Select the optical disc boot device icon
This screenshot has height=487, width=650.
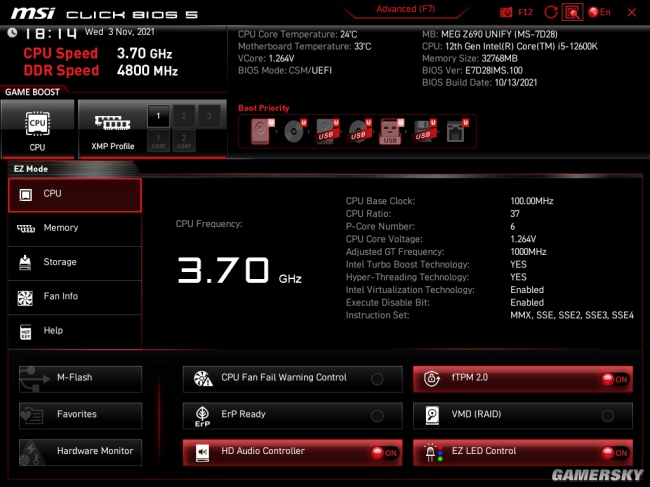point(295,131)
